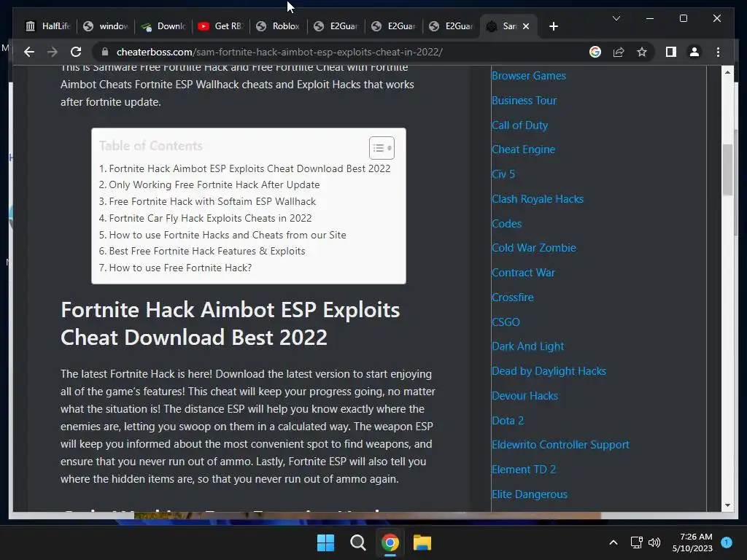Click the page vertical scrollbar thumb
Screen dimensions: 747x560
pos(727,170)
